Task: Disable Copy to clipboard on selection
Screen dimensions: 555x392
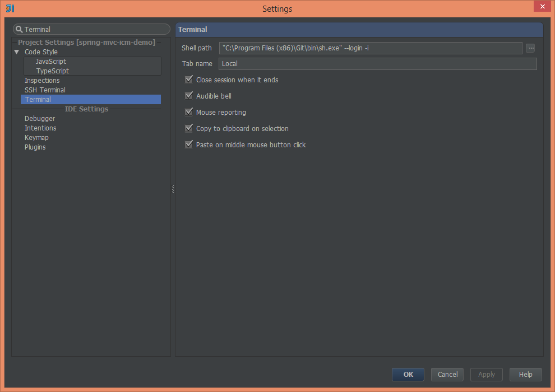Action: (x=189, y=128)
